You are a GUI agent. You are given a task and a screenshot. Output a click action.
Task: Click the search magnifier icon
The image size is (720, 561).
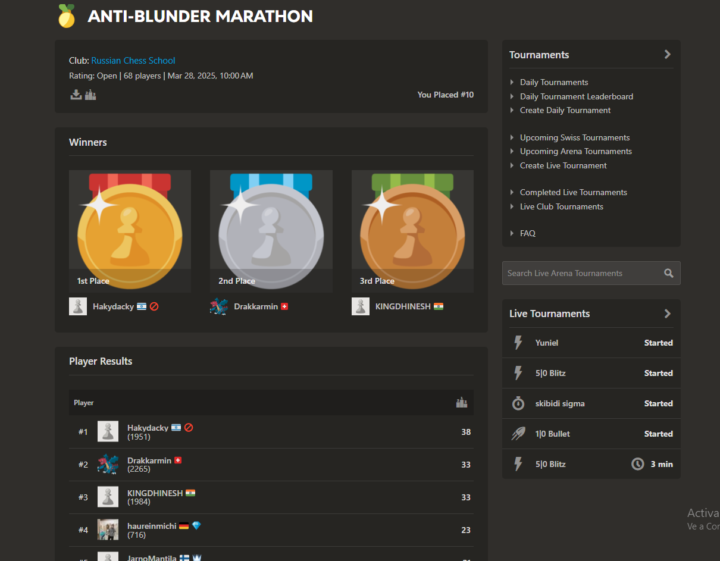pos(668,273)
